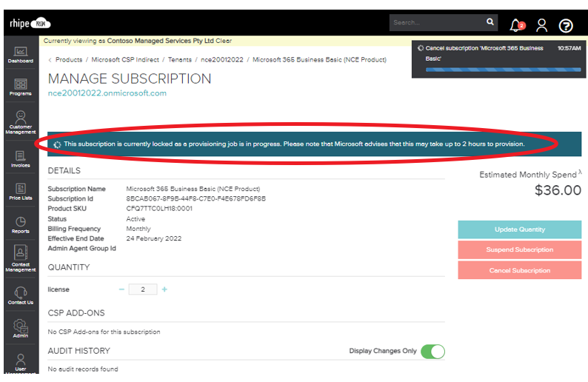The width and height of the screenshot is (588, 382).
Task: Open Reports from the sidebar
Action: [x=21, y=225]
